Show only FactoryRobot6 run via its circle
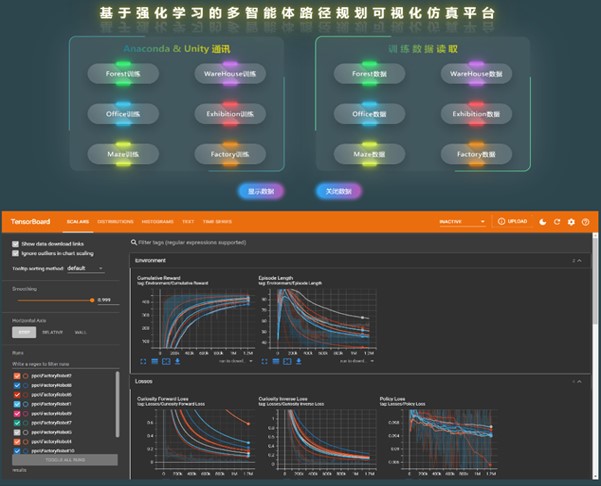This screenshot has width=601, height=486. [26, 395]
